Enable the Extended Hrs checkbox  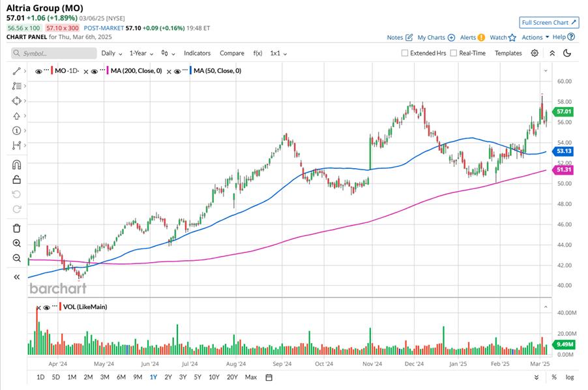click(405, 53)
